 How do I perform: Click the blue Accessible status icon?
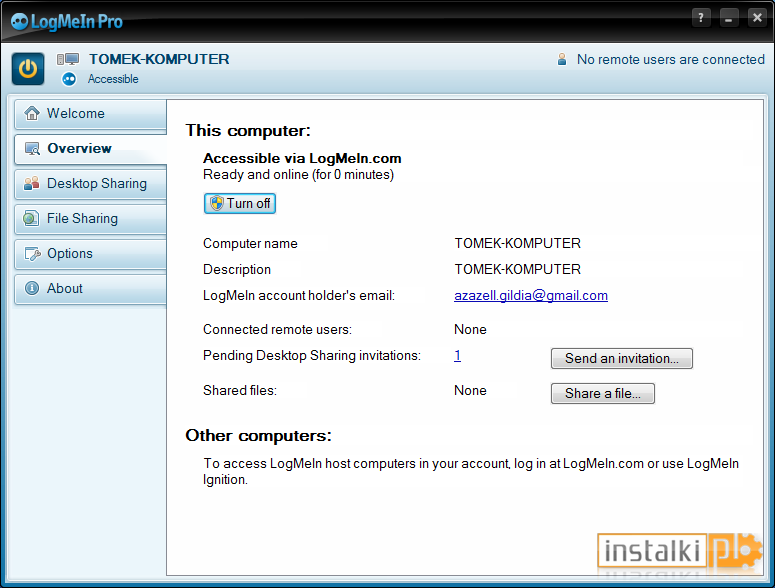69,79
